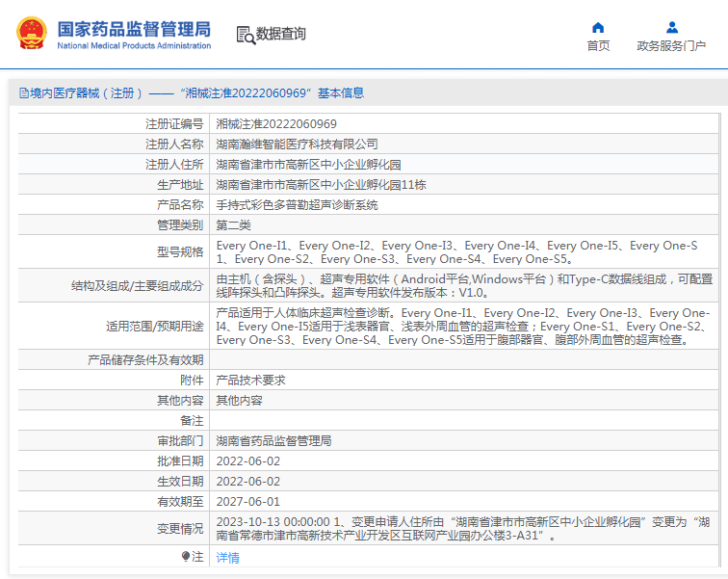Open the 详情 details link
This screenshot has height=579, width=728.
[227, 557]
